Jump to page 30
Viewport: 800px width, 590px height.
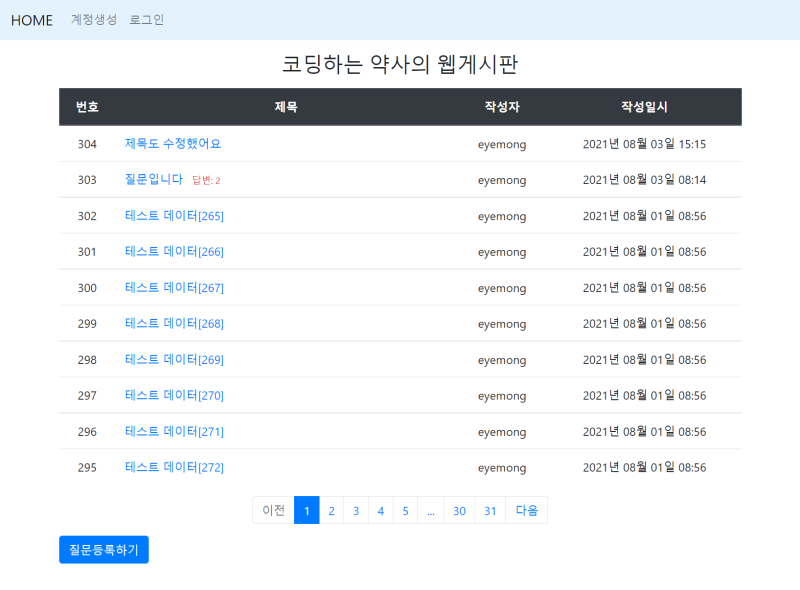click(459, 510)
